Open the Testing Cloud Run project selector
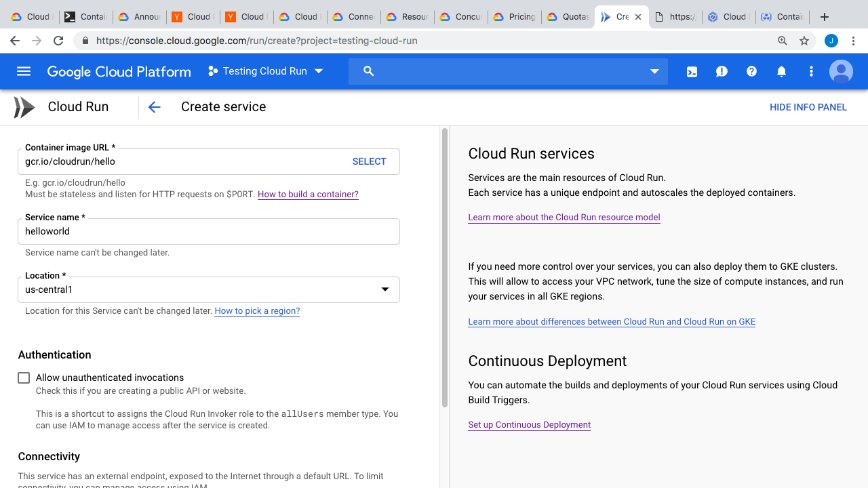Viewport: 868px width, 488px height. point(266,71)
